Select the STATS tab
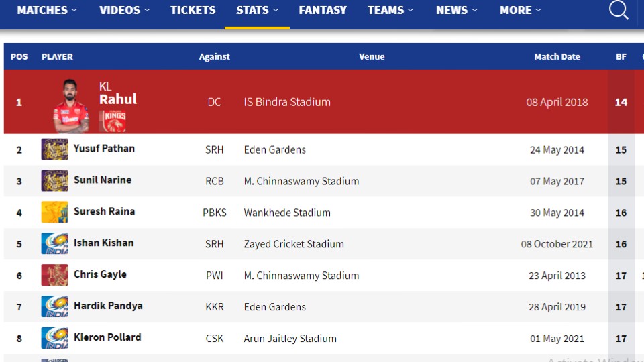Image resolution: width=644 pixels, height=362 pixels. 257,10
